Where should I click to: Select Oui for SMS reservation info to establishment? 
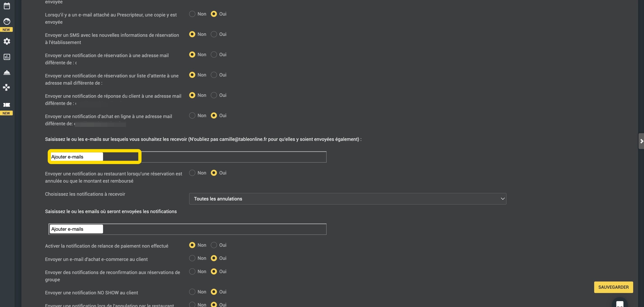214,34
